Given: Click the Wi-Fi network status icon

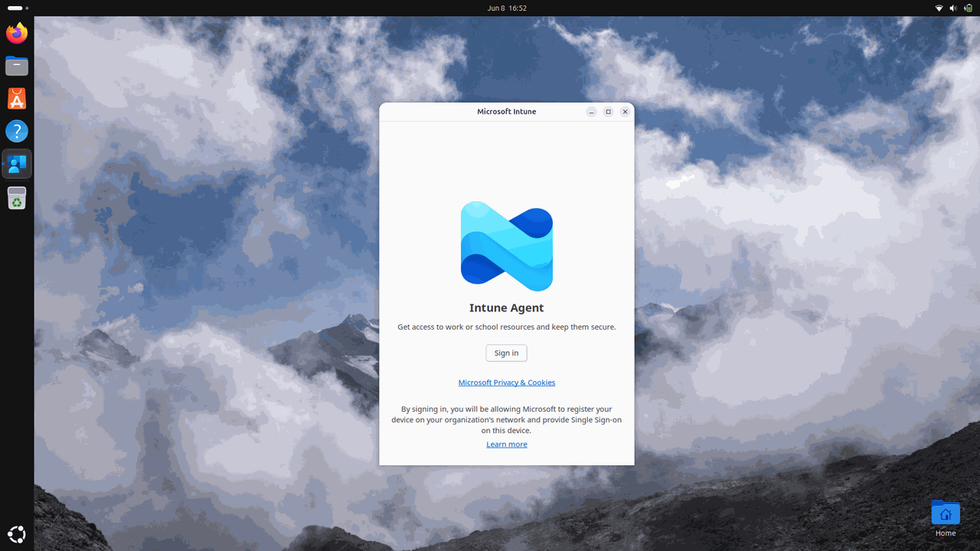Looking at the screenshot, I should [939, 8].
